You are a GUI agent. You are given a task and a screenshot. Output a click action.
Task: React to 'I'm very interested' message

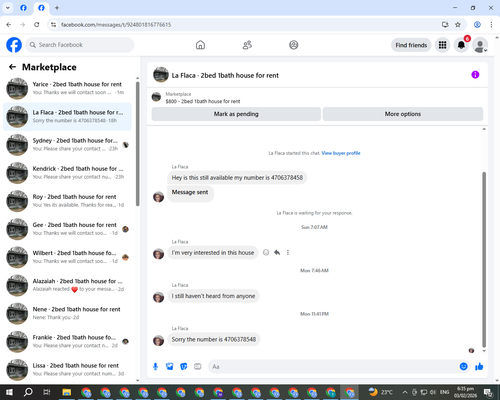tap(266, 252)
